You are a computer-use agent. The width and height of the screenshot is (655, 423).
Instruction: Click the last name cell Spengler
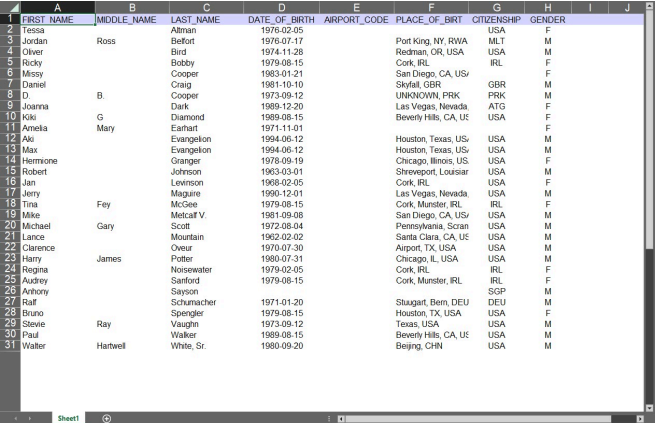tap(206, 313)
